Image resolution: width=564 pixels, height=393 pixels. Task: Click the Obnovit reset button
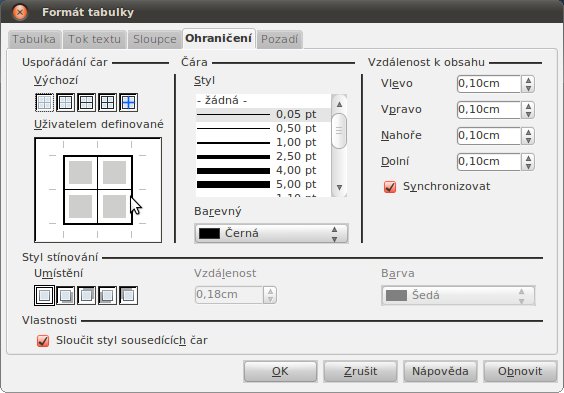click(x=520, y=371)
